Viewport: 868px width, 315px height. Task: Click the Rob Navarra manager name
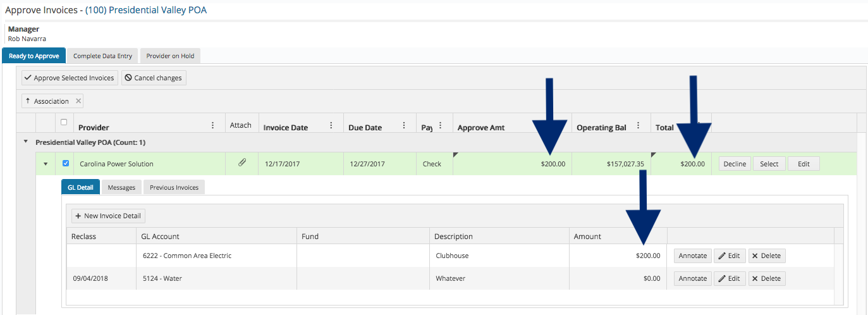pos(27,39)
